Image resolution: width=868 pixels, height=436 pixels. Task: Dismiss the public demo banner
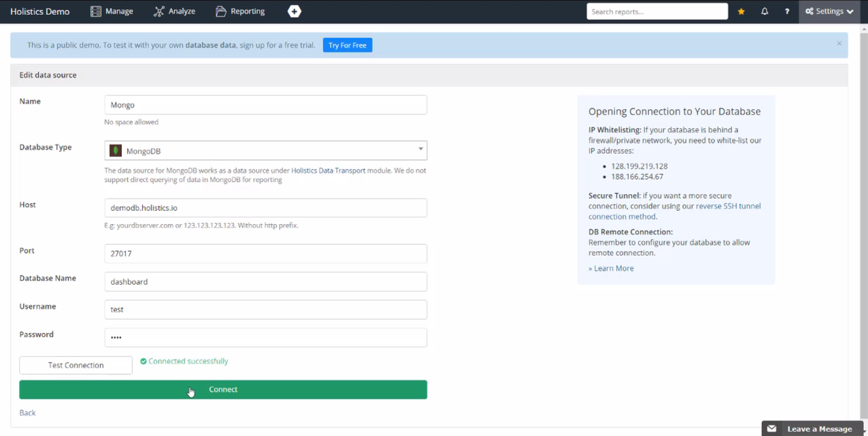pyautogui.click(x=839, y=43)
